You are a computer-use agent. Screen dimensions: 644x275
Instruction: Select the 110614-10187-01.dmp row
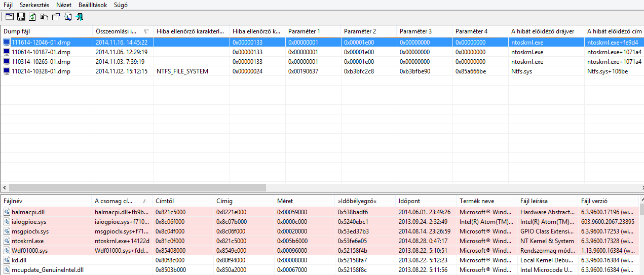pyautogui.click(x=322, y=52)
